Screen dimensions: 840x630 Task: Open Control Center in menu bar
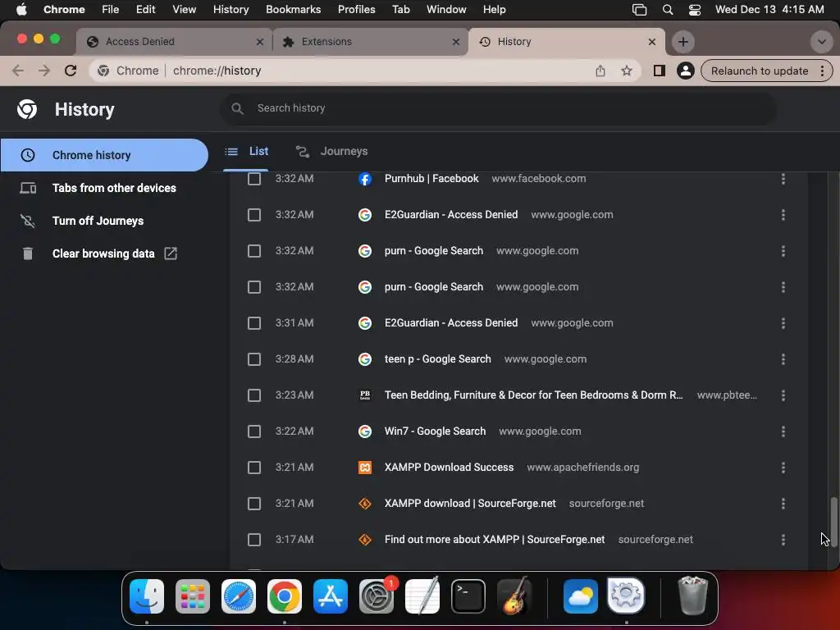pos(695,10)
